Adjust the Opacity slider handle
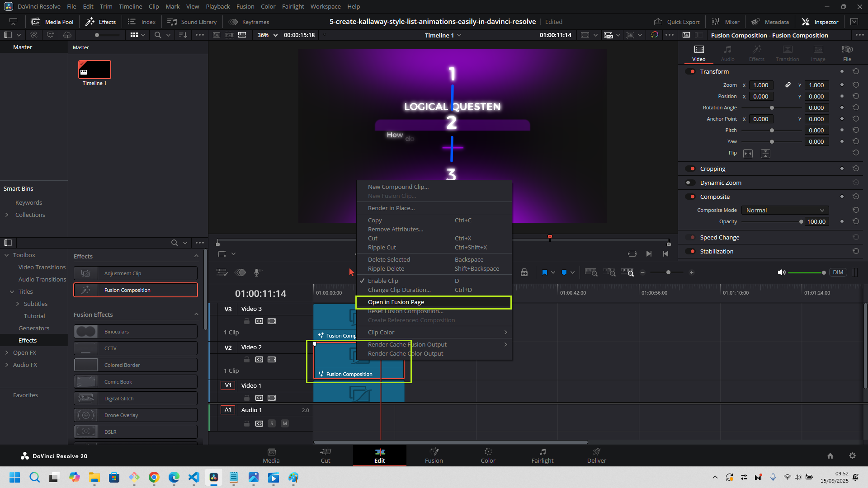Image resolution: width=868 pixels, height=488 pixels. point(801,222)
